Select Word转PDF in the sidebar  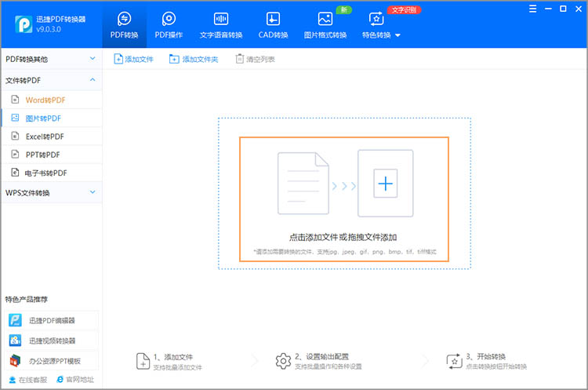coord(52,100)
